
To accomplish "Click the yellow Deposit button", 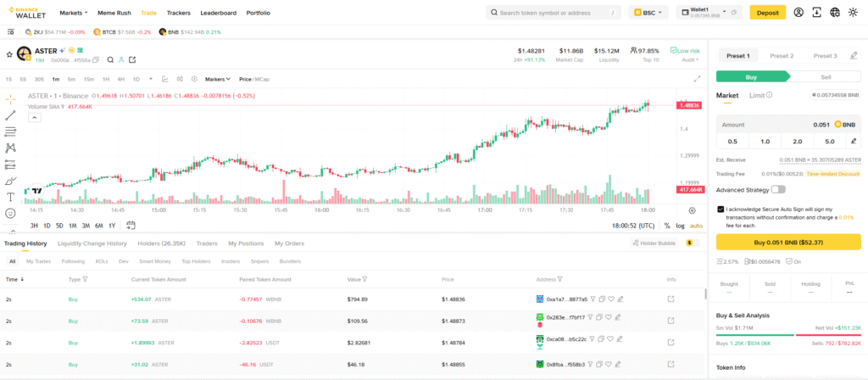I will pos(767,13).
